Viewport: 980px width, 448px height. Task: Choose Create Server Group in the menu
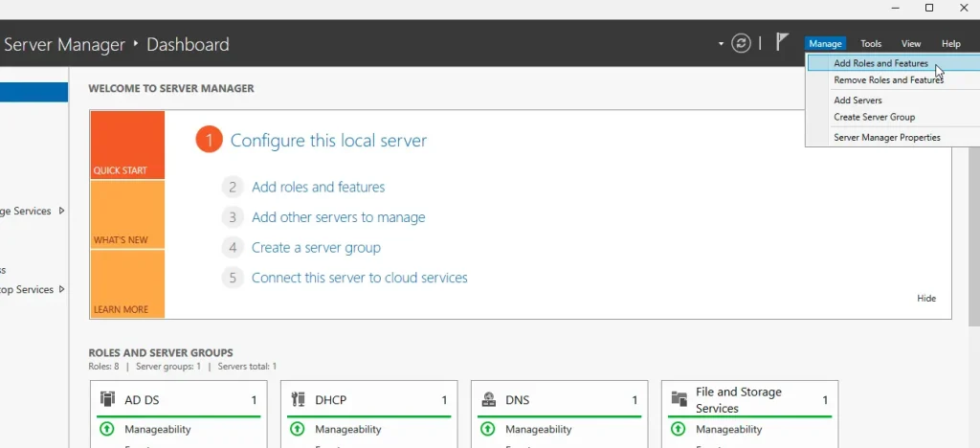pyautogui.click(x=874, y=117)
